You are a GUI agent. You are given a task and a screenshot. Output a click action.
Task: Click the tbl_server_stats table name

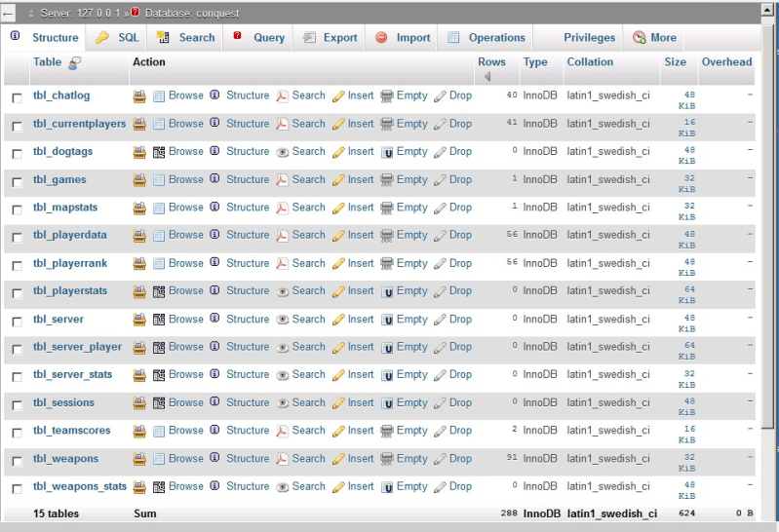72,374
